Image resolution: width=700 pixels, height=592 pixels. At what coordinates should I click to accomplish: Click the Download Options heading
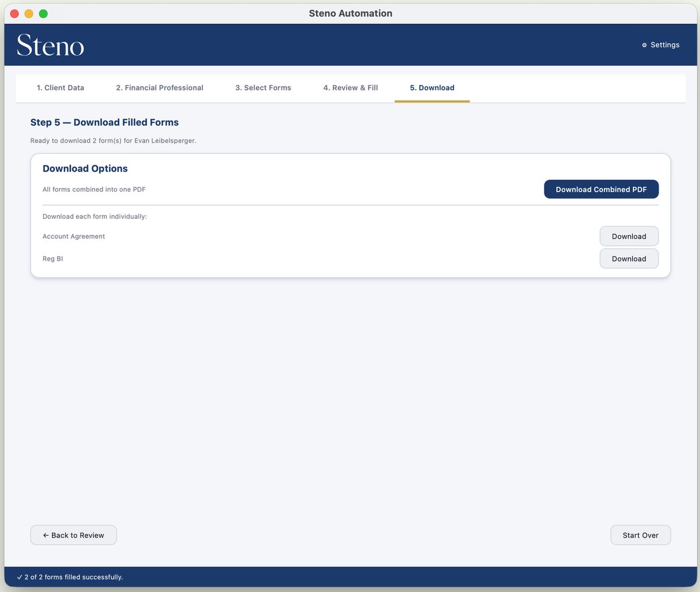coord(85,169)
